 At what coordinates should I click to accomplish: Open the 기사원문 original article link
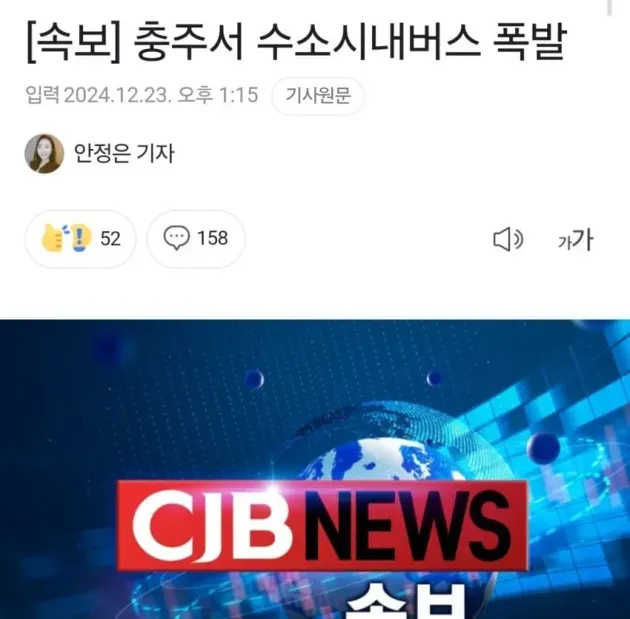[317, 96]
